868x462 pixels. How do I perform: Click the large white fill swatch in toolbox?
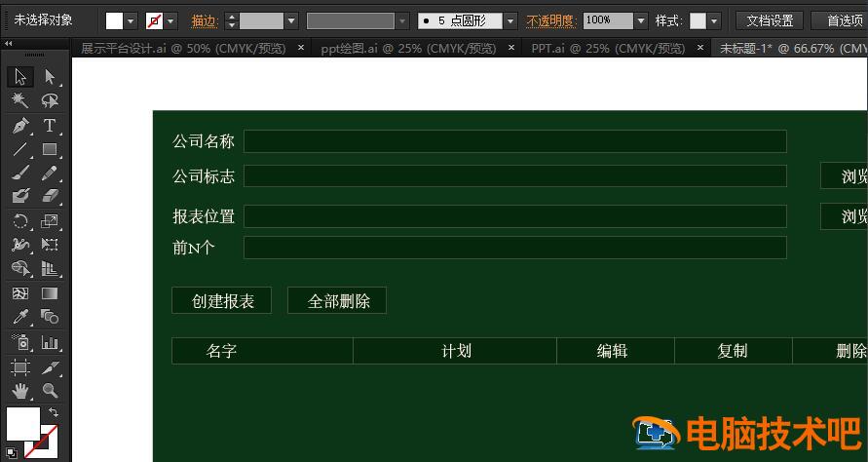(x=23, y=424)
